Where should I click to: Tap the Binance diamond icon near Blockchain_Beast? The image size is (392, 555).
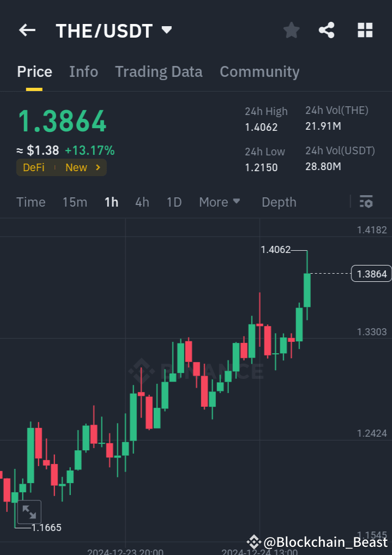pyautogui.click(x=254, y=542)
